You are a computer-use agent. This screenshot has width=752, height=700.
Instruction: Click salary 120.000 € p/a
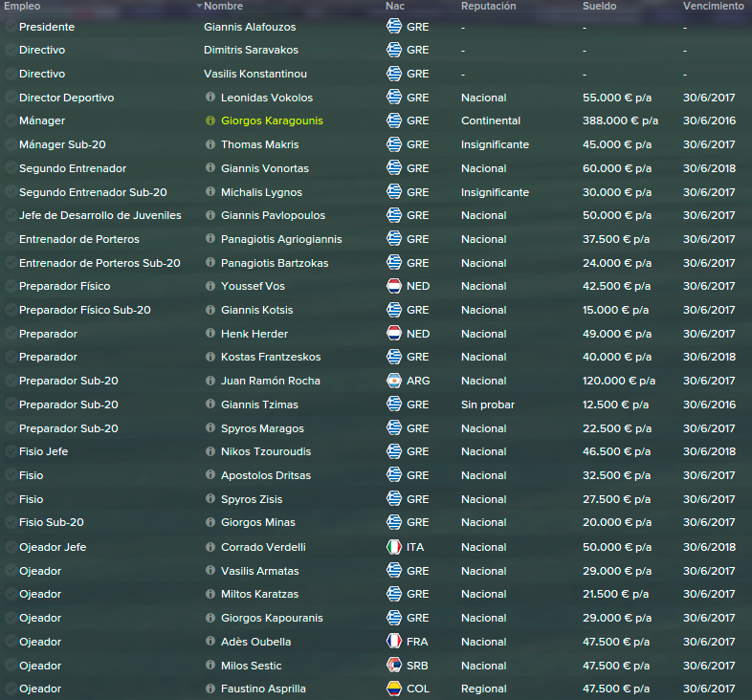619,381
